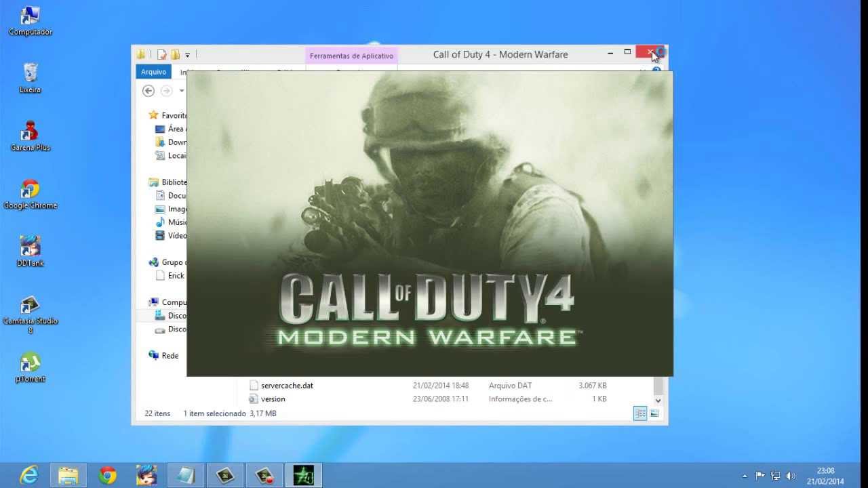Open Google Chrome from the taskbar
Image resolution: width=868 pixels, height=488 pixels.
click(x=107, y=475)
